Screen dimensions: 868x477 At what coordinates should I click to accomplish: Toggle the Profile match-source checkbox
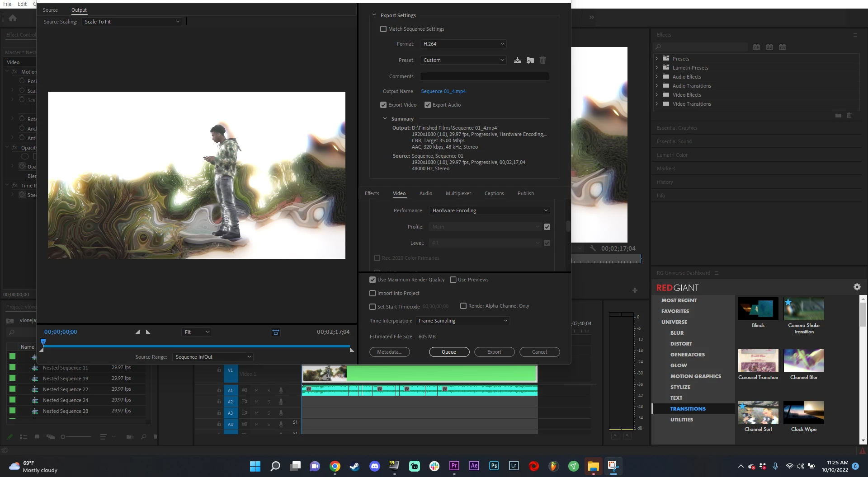tap(547, 227)
